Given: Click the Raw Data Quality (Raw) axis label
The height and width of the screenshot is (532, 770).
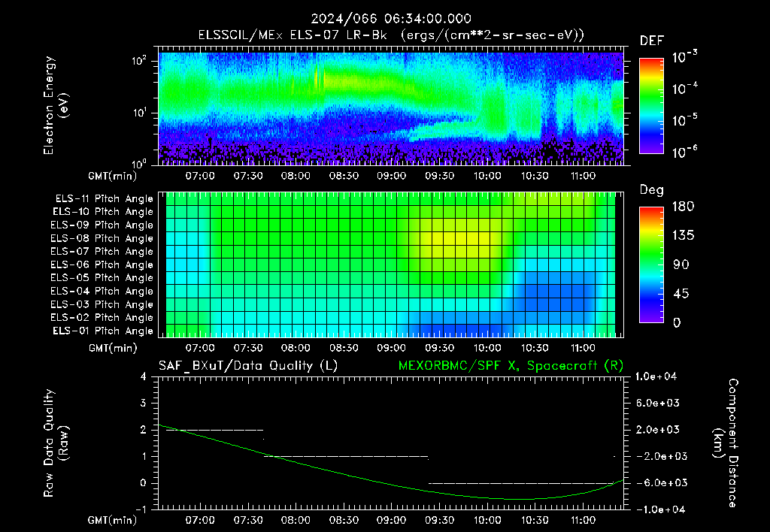Looking at the screenshot, I should [x=56, y=443].
